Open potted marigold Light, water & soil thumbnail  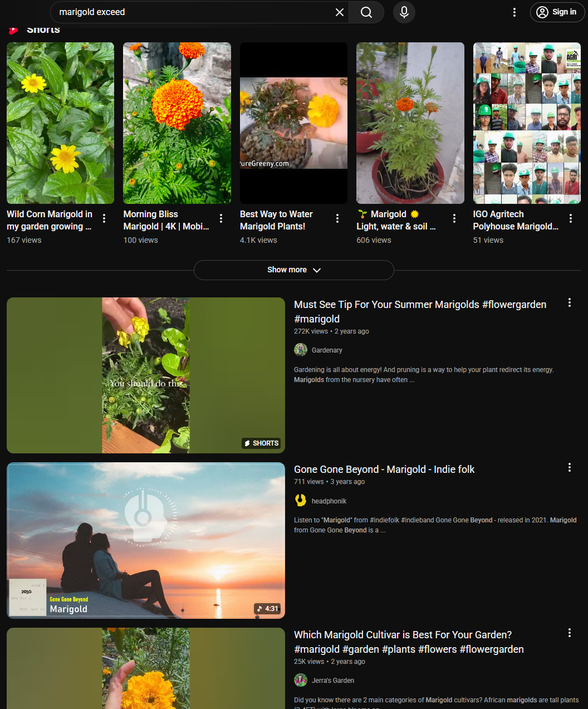pyautogui.click(x=410, y=123)
